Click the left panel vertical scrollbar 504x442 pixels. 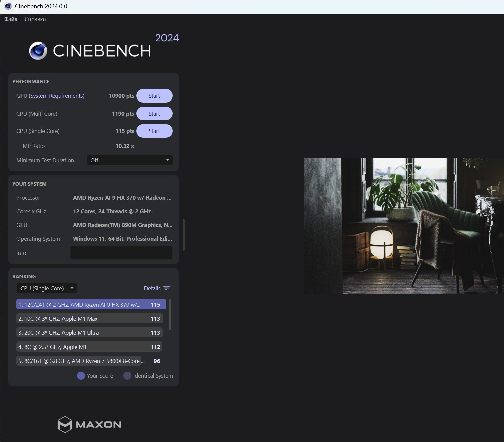[184, 235]
